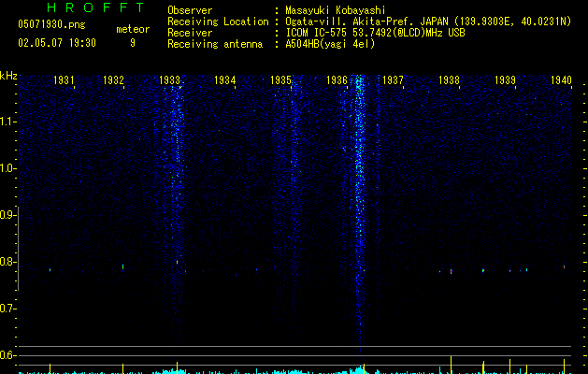Click the 1934 time marker

tap(225, 80)
